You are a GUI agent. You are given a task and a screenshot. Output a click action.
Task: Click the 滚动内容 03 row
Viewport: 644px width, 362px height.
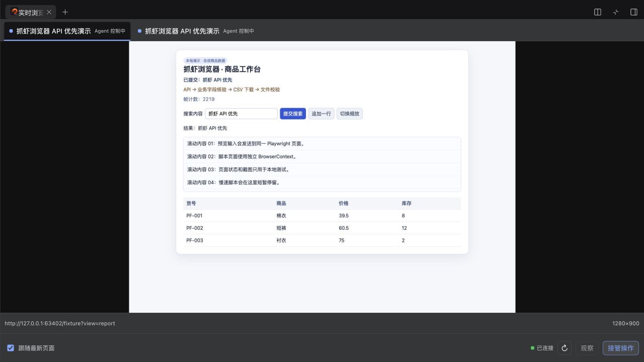(322, 169)
